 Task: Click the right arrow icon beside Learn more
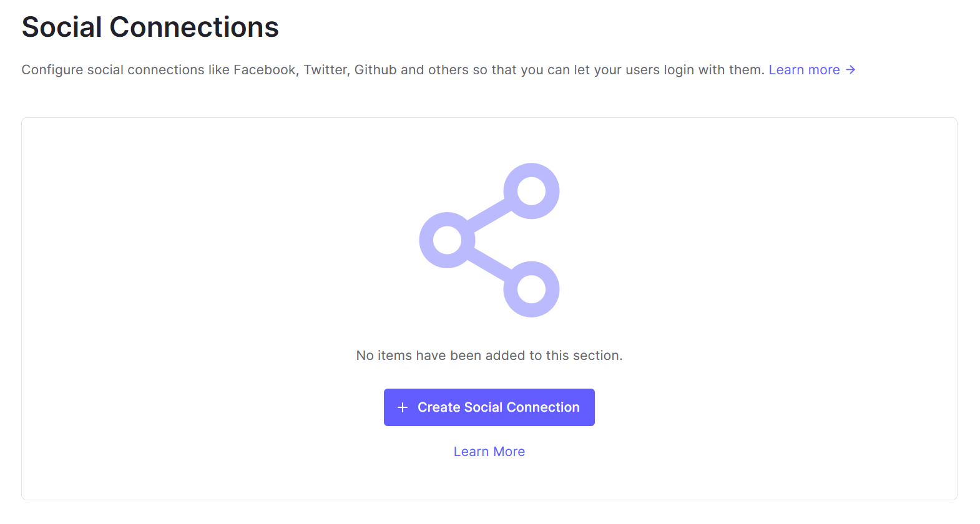850,70
